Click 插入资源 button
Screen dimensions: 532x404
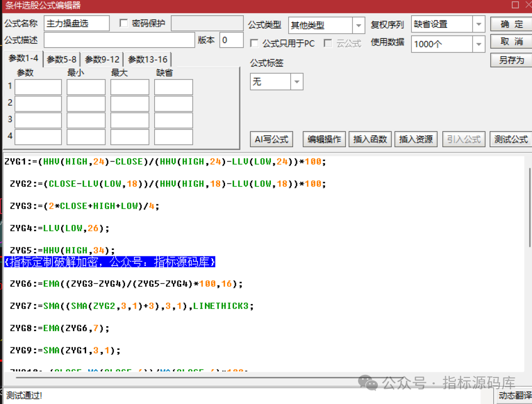coord(416,139)
